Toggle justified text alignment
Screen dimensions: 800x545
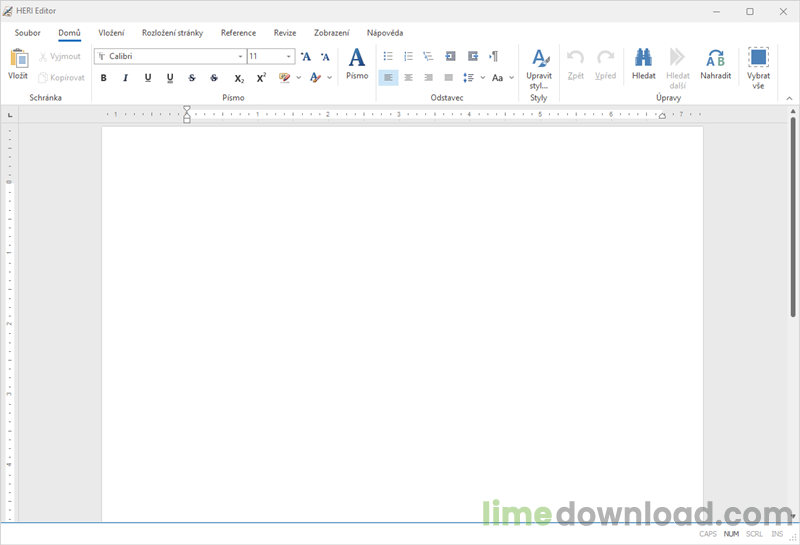point(448,78)
